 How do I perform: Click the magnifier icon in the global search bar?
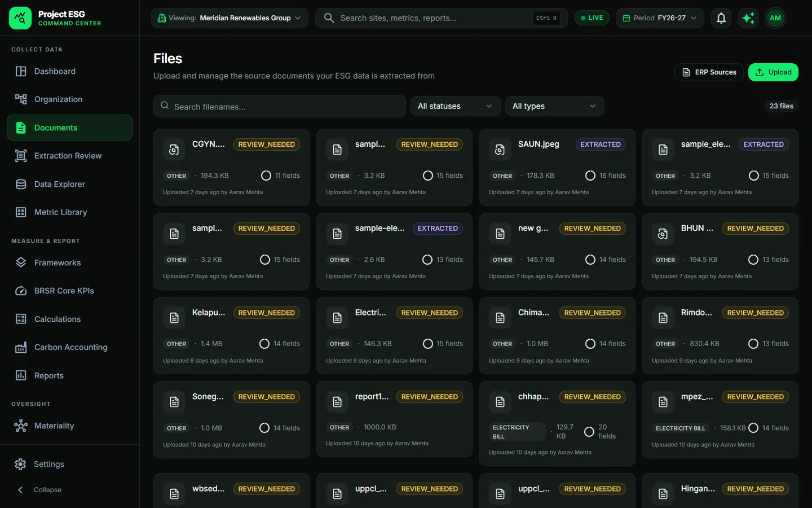click(329, 18)
